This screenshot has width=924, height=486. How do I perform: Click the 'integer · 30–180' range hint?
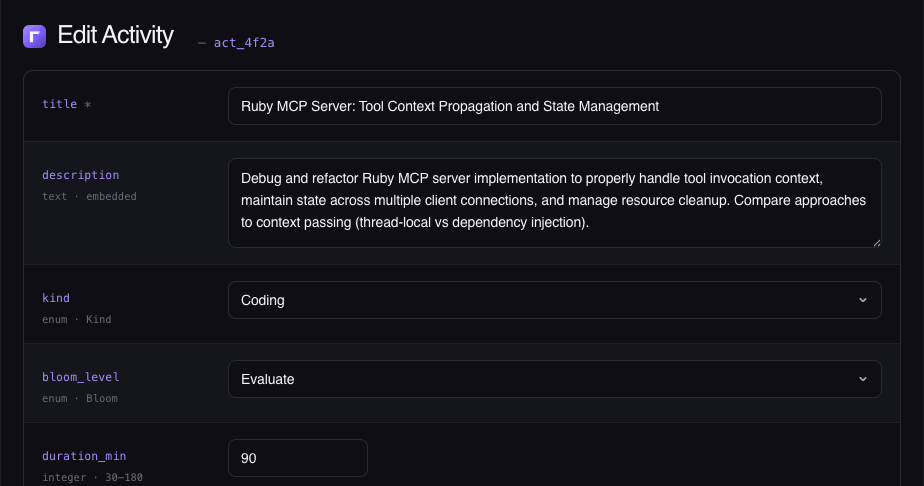coord(93,477)
